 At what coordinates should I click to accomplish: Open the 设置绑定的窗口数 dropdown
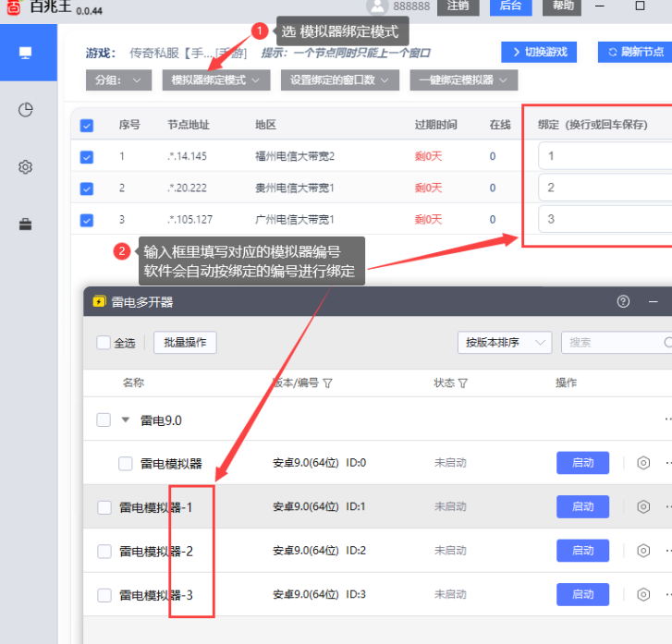(x=340, y=80)
